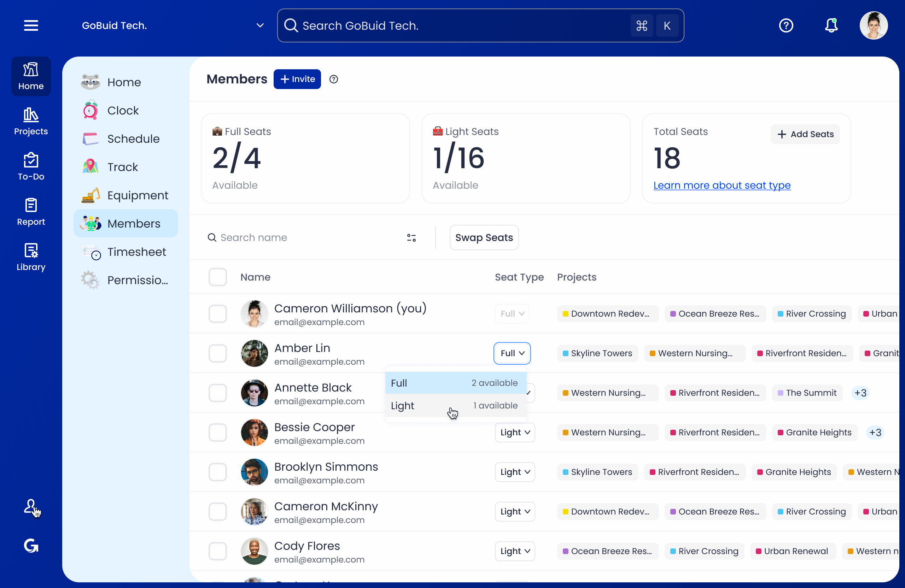Open Library icon in left rail
The image size is (905, 588).
pos(31,257)
